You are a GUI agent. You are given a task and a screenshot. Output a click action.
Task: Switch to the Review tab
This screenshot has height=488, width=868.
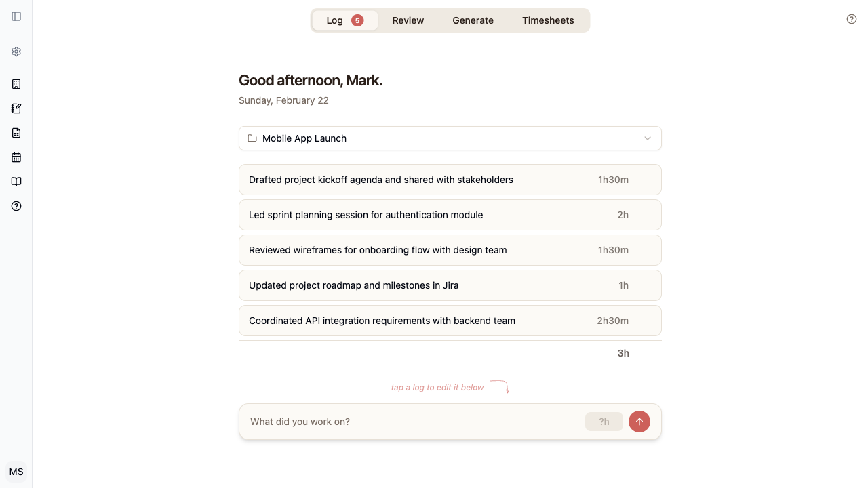408,20
